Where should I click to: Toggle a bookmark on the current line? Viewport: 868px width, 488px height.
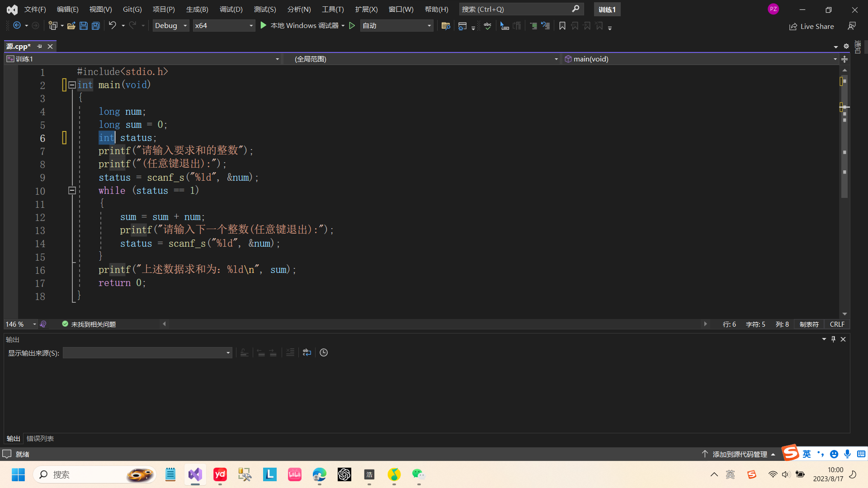(x=562, y=26)
